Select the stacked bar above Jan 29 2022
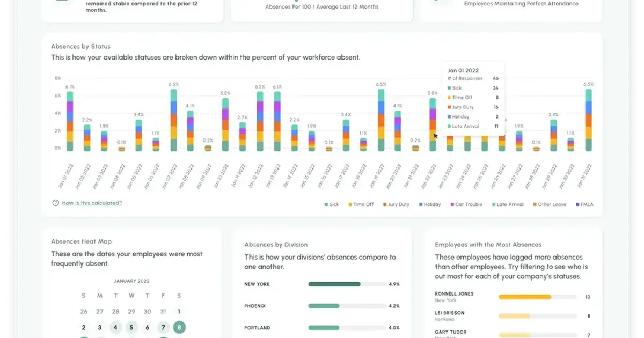This screenshot has height=338, width=644. 553,135
